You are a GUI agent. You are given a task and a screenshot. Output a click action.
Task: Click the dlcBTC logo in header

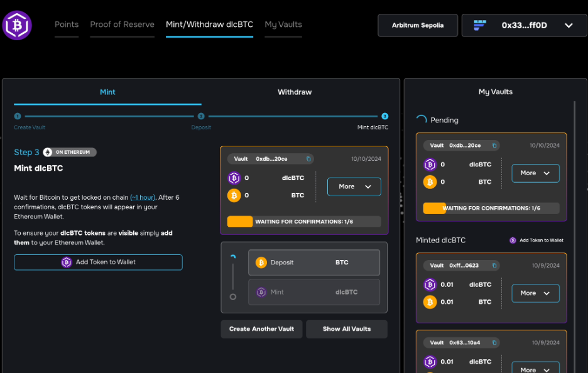tap(17, 25)
